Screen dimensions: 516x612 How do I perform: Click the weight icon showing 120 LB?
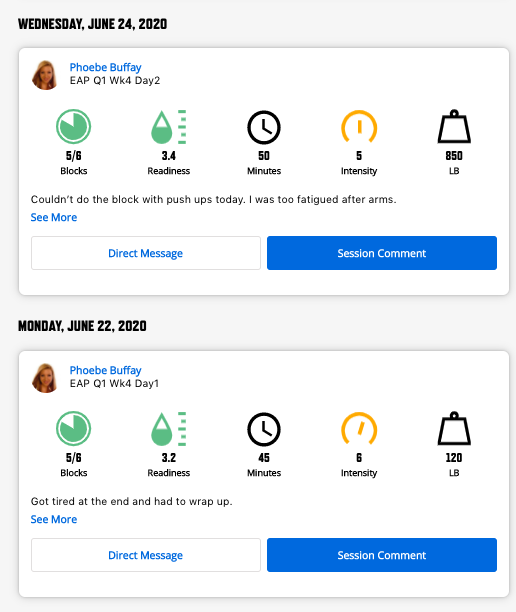pyautogui.click(x=454, y=429)
